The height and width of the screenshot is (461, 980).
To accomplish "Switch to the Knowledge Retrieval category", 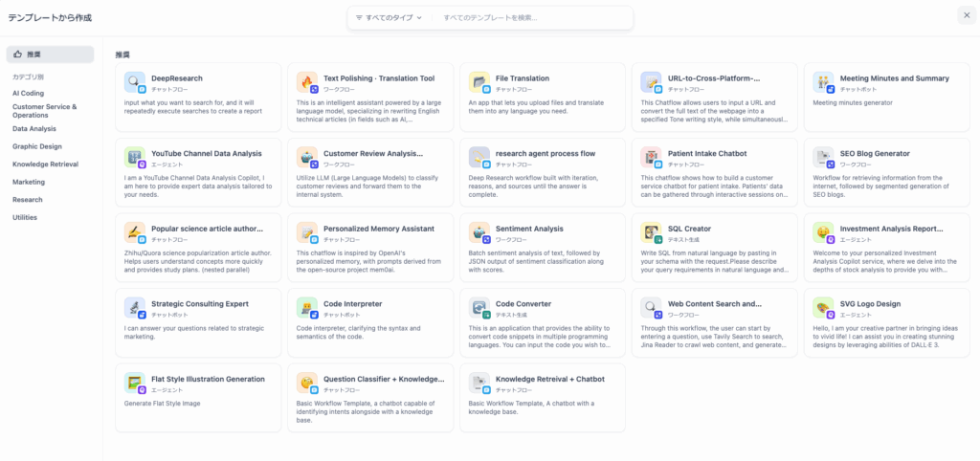I will [x=43, y=165].
